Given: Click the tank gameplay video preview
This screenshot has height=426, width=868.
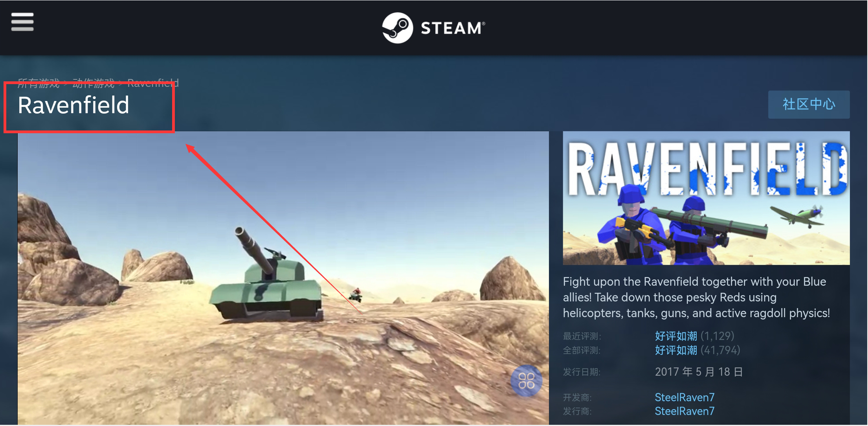Looking at the screenshot, I should pos(283,278).
